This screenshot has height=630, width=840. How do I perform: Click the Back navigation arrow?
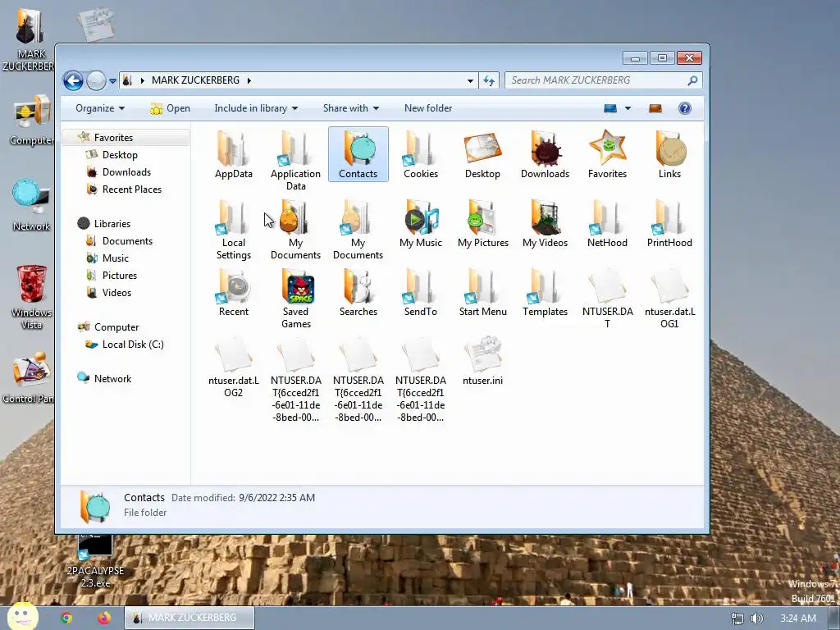(73, 81)
